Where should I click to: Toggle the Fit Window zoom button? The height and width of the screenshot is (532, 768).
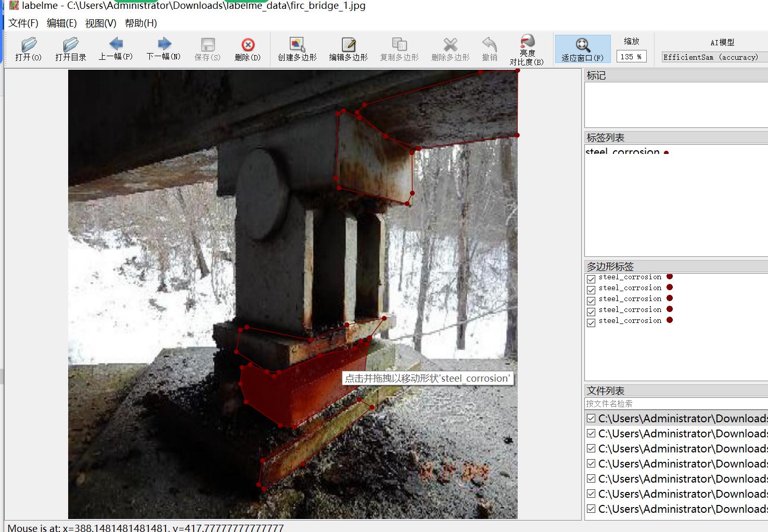[582, 49]
